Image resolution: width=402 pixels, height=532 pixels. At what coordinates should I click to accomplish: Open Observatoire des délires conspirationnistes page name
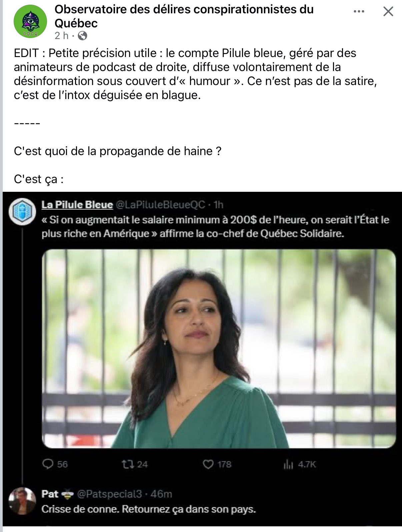pos(184,16)
